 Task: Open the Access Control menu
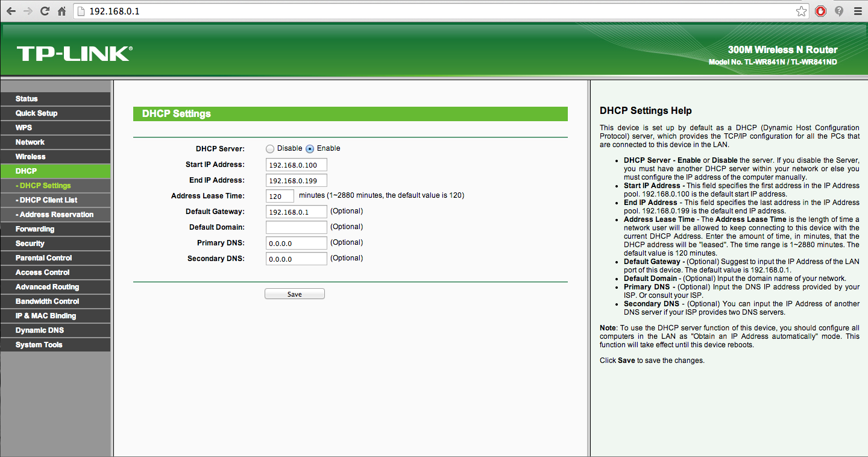point(55,273)
